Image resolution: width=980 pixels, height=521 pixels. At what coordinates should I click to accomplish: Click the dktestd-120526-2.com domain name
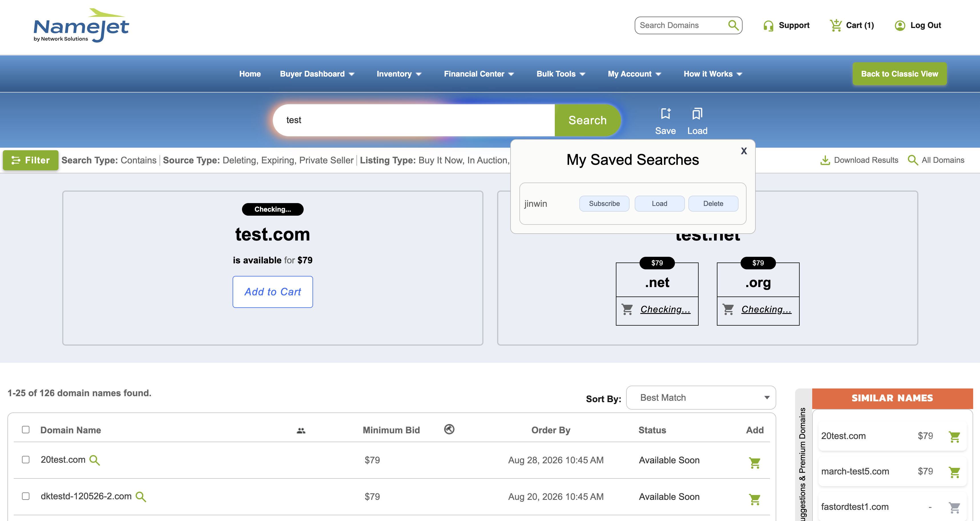[86, 497]
